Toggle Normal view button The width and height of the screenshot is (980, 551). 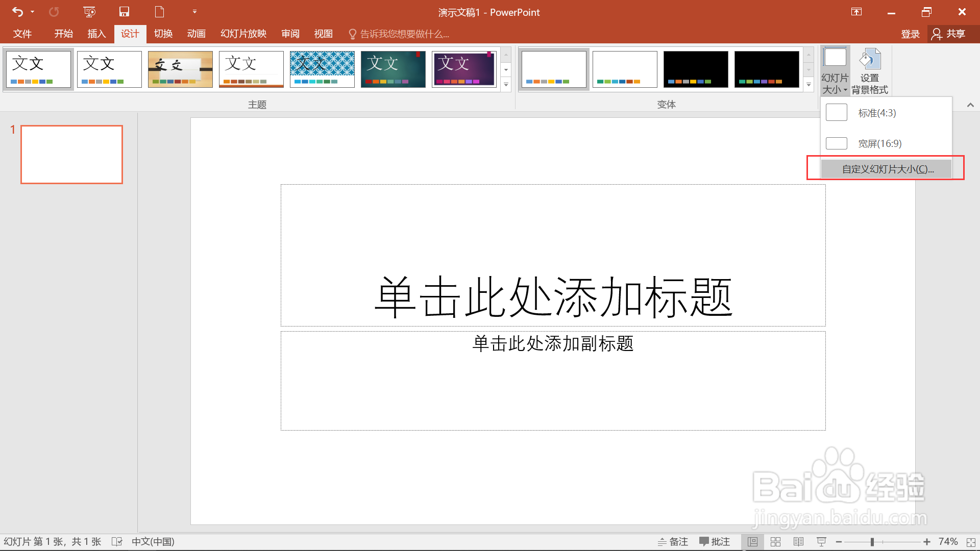click(x=752, y=542)
